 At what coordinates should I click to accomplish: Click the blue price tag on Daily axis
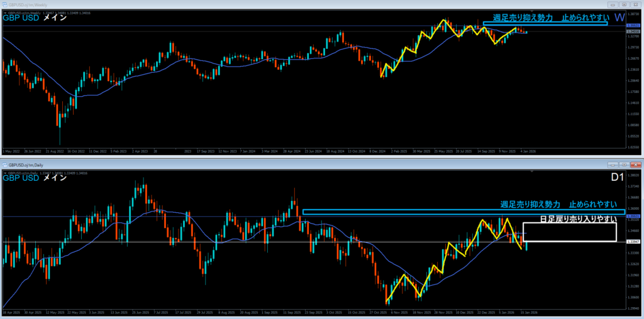634,216
